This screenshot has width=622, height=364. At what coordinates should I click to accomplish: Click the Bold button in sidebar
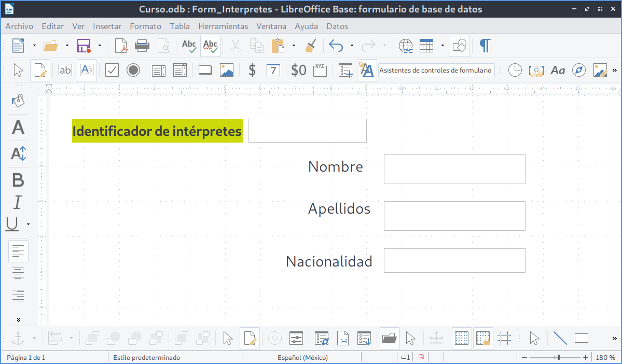pos(18,180)
